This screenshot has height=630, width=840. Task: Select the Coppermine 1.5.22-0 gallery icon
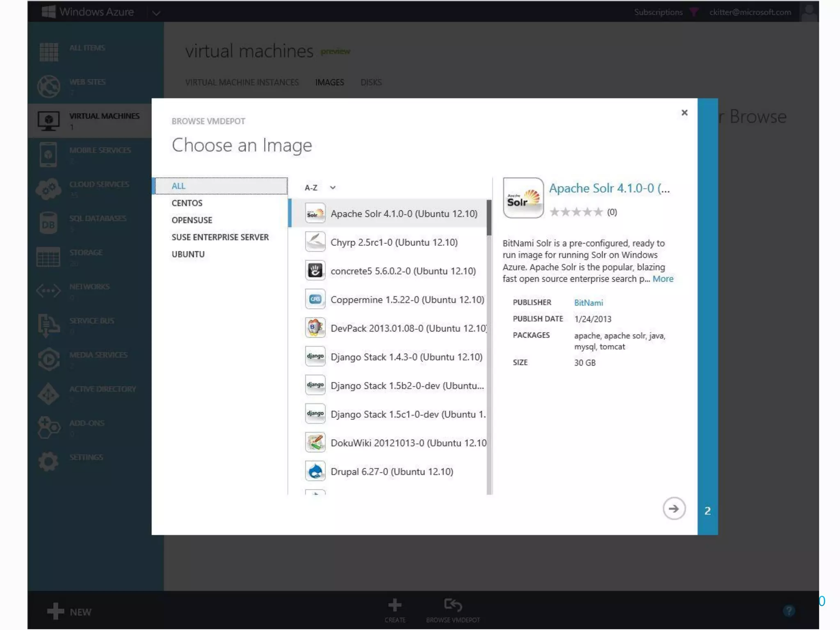tap(315, 299)
